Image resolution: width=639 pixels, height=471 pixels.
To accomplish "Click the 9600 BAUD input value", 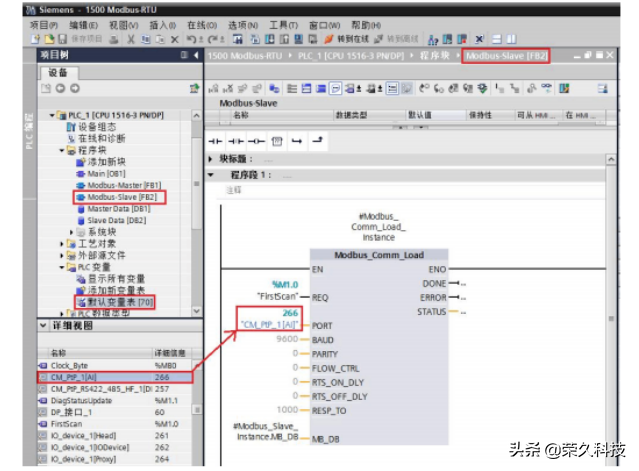I will (287, 339).
